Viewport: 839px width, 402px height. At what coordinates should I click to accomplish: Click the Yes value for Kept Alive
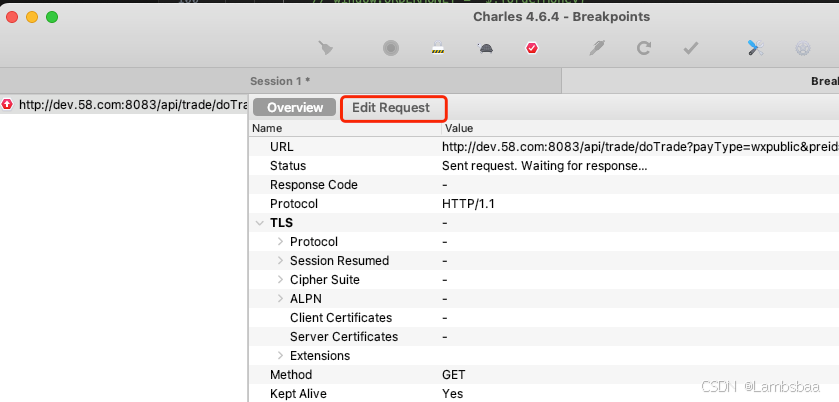point(453,394)
